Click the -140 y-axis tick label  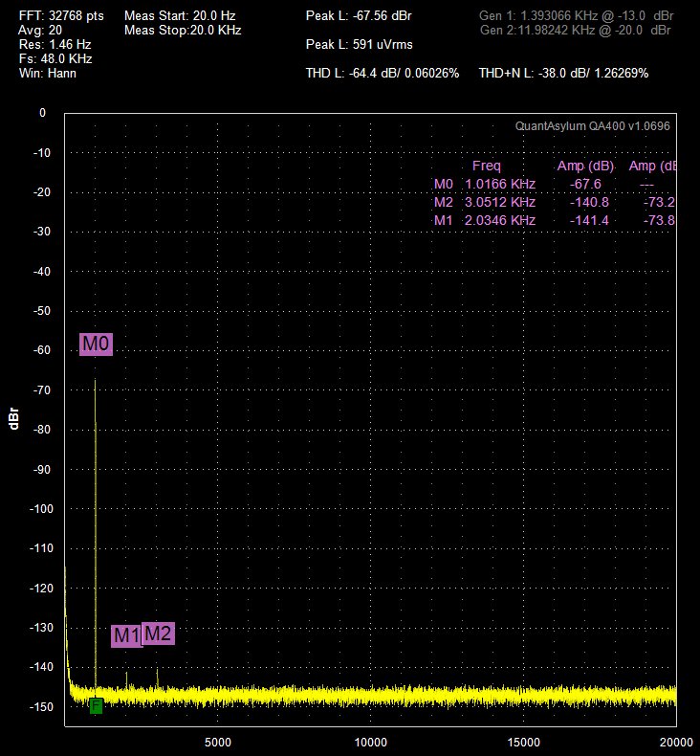click(42, 667)
